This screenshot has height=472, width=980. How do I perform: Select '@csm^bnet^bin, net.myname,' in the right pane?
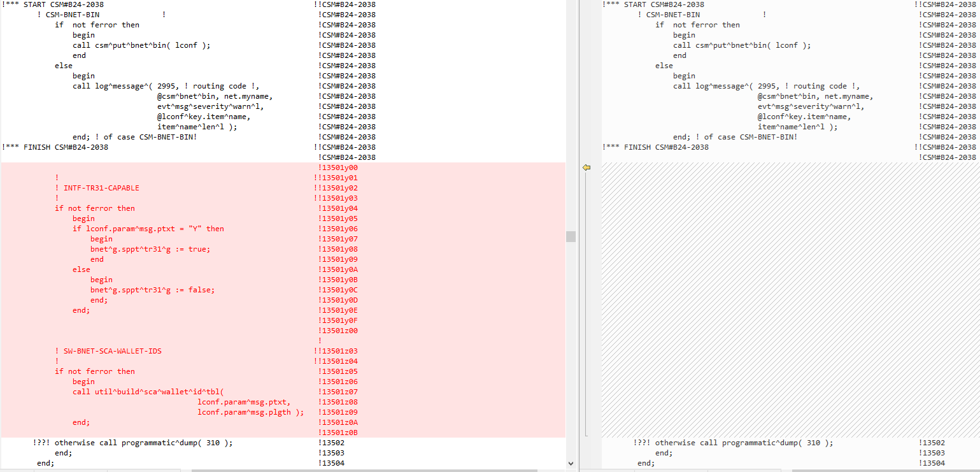pos(816,96)
